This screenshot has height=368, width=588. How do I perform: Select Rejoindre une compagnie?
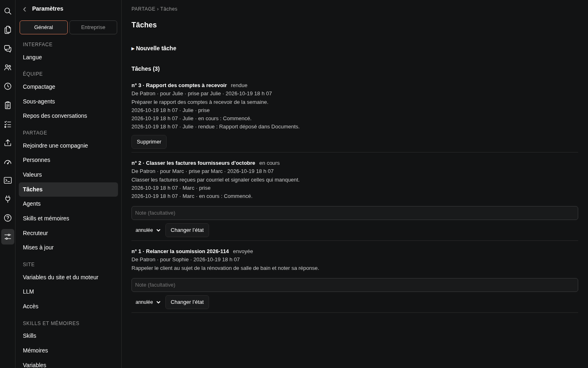68,146
